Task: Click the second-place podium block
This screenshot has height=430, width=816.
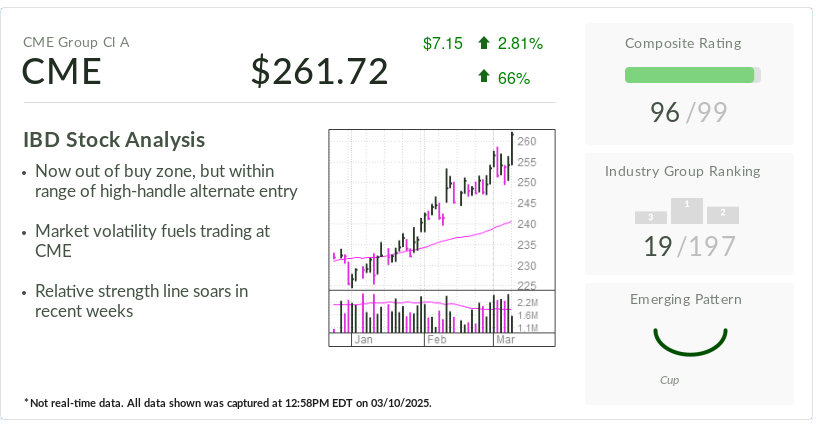Action: pos(723,216)
